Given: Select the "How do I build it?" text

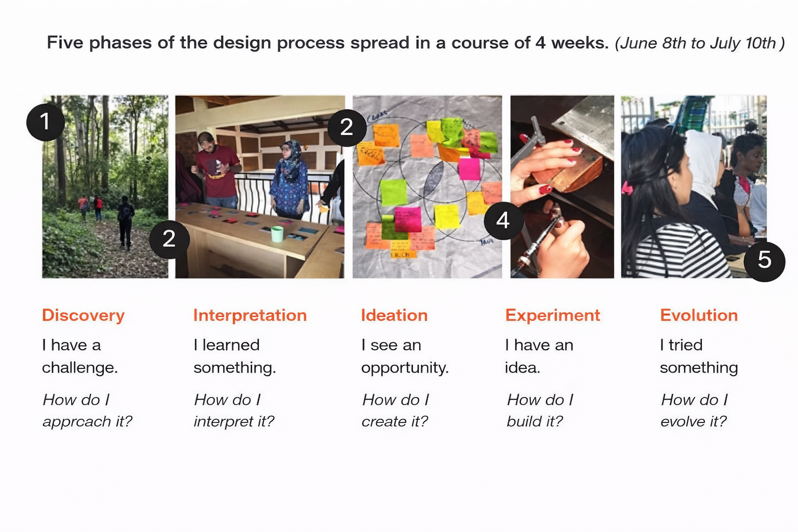Looking at the screenshot, I should [540, 410].
